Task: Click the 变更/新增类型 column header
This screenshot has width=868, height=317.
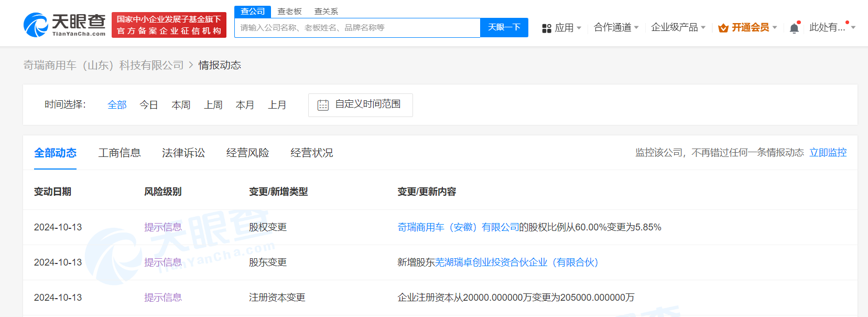Action: click(278, 192)
